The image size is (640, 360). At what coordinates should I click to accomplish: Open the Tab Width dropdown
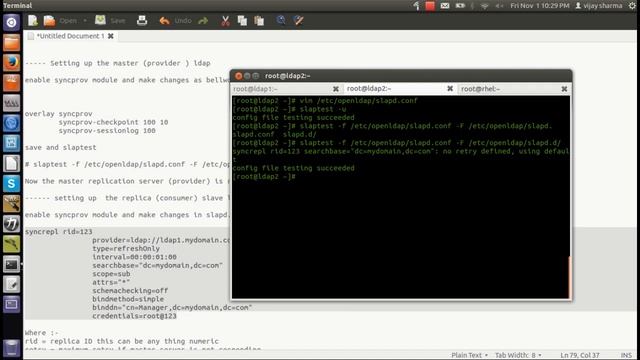point(518,355)
